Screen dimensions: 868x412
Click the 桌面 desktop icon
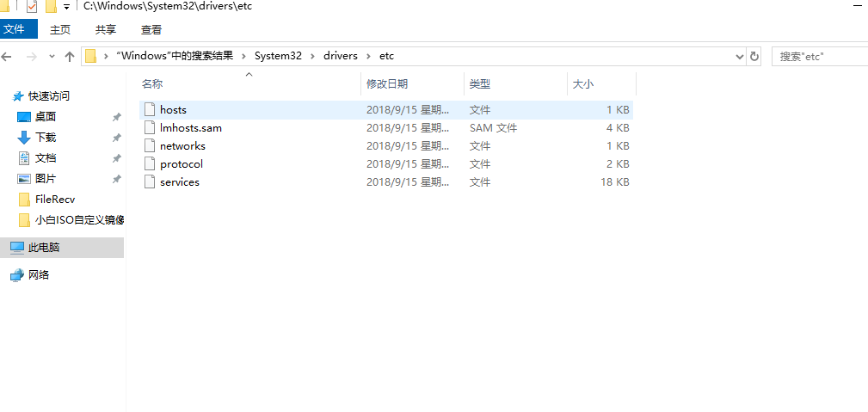[x=24, y=117]
